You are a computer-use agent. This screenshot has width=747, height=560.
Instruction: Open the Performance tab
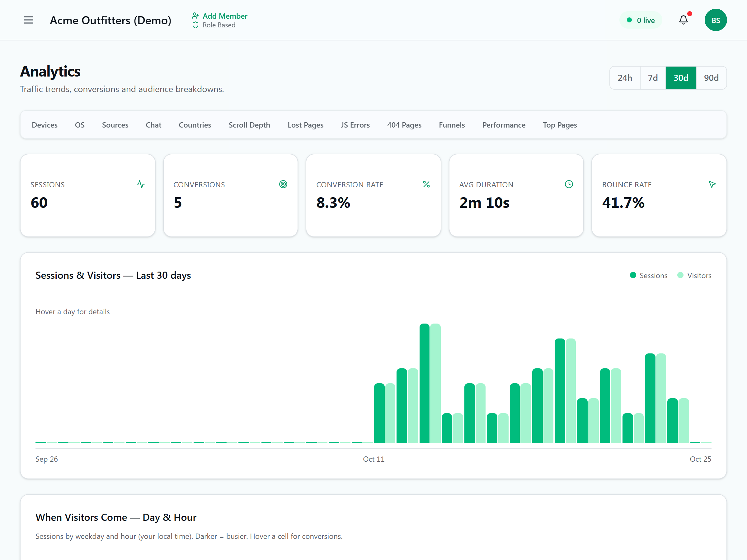point(504,125)
